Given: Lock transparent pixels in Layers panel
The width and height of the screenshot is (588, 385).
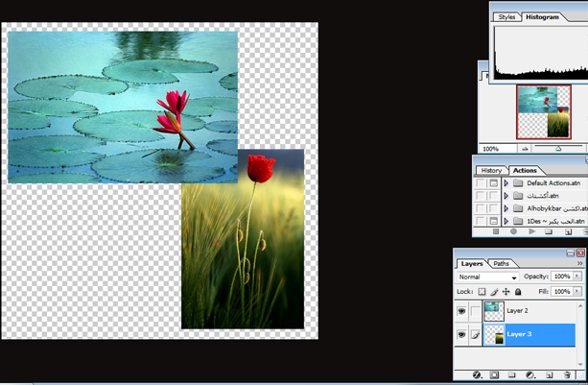Looking at the screenshot, I should point(482,291).
